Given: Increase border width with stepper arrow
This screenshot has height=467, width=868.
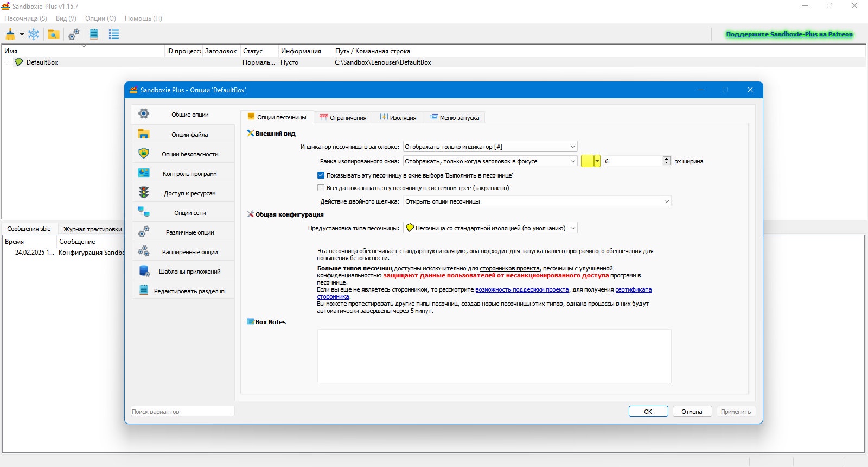Looking at the screenshot, I should click(x=667, y=159).
